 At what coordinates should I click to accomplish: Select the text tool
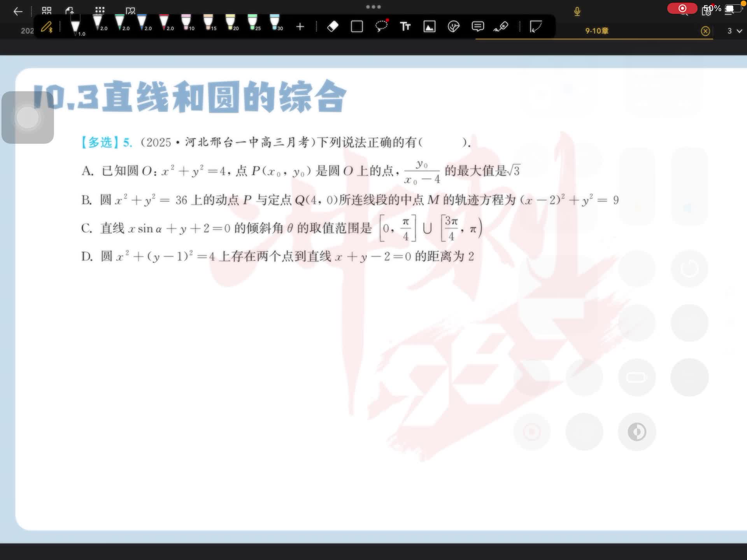405,26
